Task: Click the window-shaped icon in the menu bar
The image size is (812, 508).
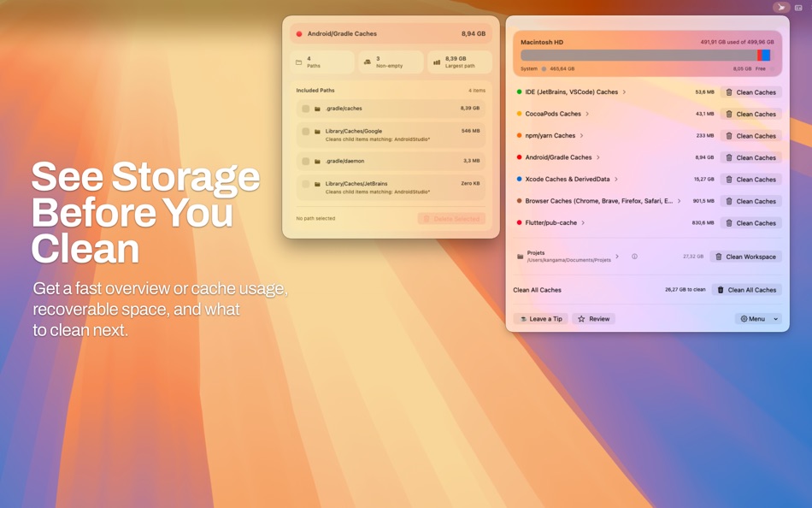Action: [798, 7]
